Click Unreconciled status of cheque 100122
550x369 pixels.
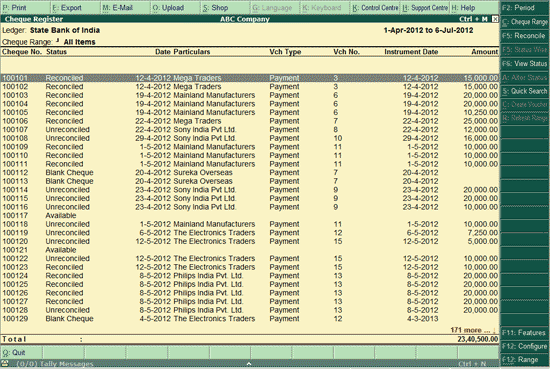click(67, 259)
